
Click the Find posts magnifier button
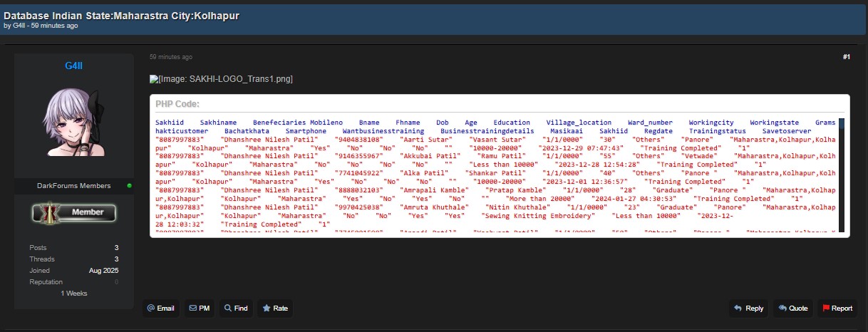pos(236,308)
